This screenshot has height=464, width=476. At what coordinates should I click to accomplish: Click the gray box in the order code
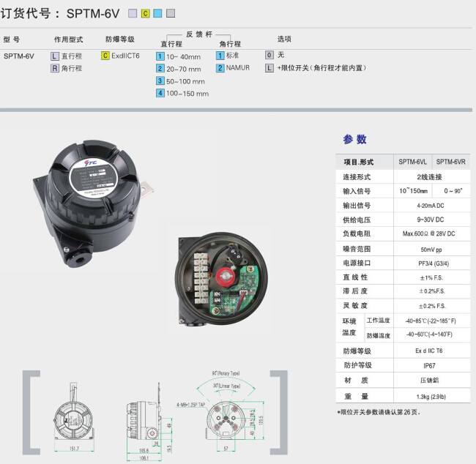pos(171,13)
